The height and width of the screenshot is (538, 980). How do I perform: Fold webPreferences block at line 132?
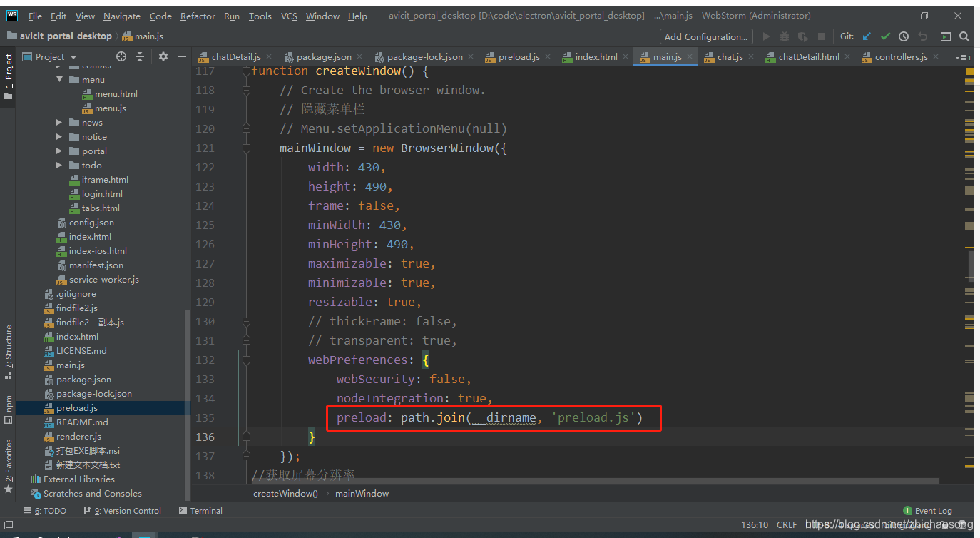(246, 360)
